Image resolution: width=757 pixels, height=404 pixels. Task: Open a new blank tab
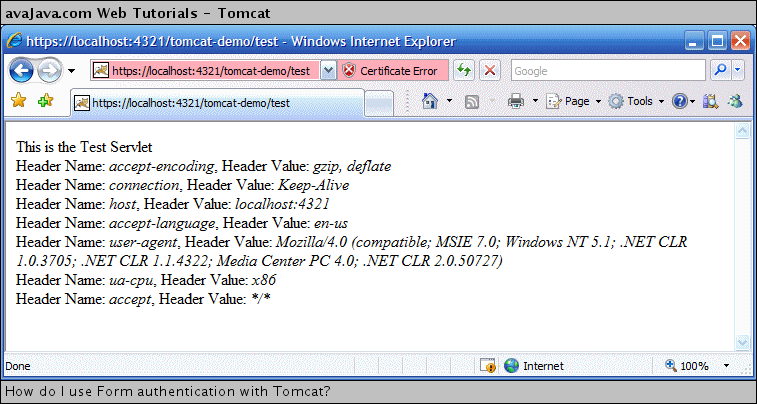[379, 103]
